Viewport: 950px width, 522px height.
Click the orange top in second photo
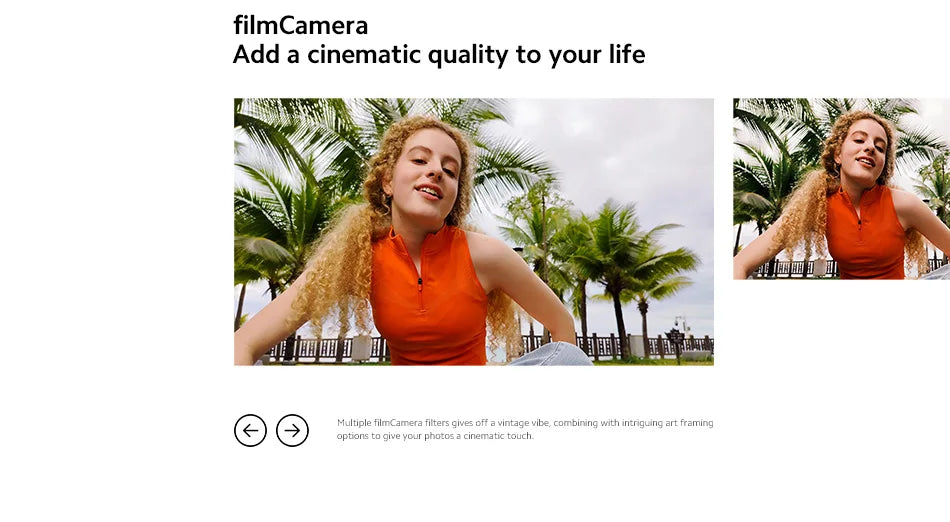click(x=866, y=234)
